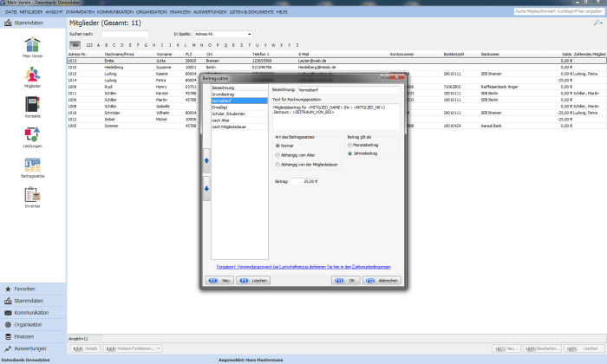Image resolution: width=607 pixels, height=364 pixels.
Task: Select Ermäßigt in the Bezeichnung list
Action: [222, 107]
